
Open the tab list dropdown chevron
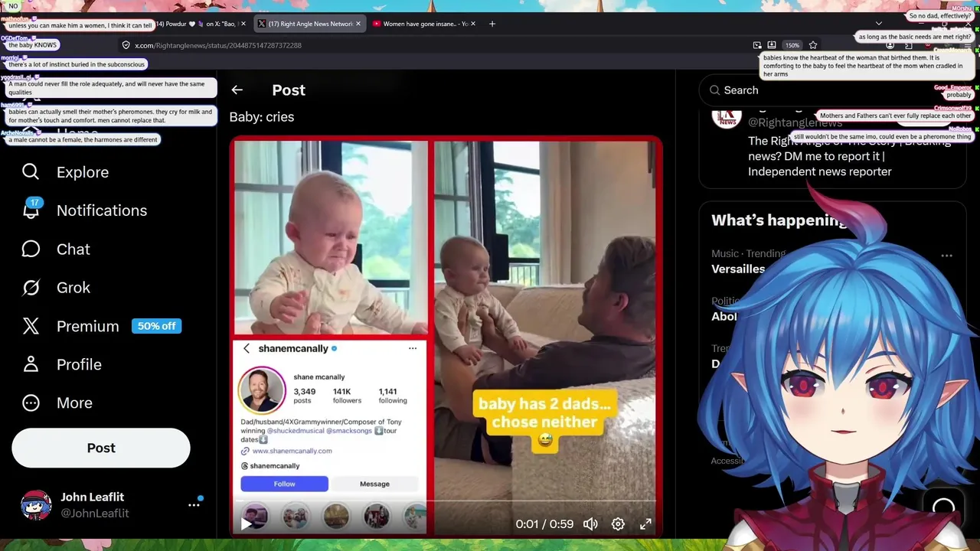pyautogui.click(x=879, y=24)
